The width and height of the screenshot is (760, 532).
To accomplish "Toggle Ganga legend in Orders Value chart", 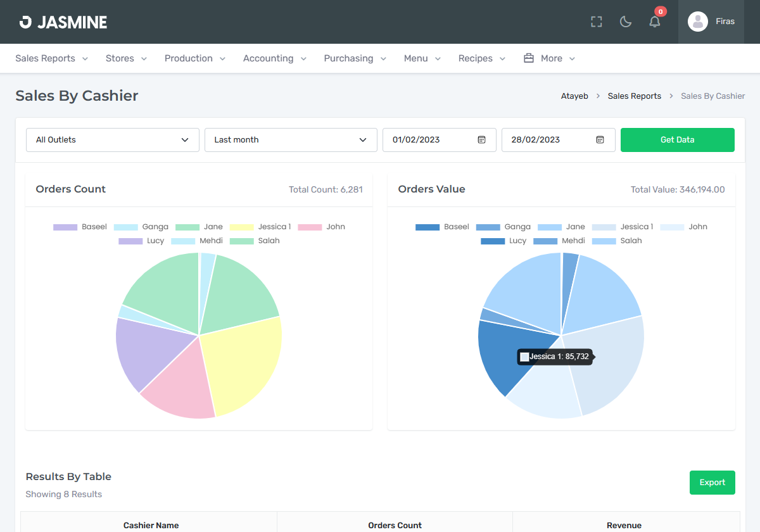I will [502, 227].
